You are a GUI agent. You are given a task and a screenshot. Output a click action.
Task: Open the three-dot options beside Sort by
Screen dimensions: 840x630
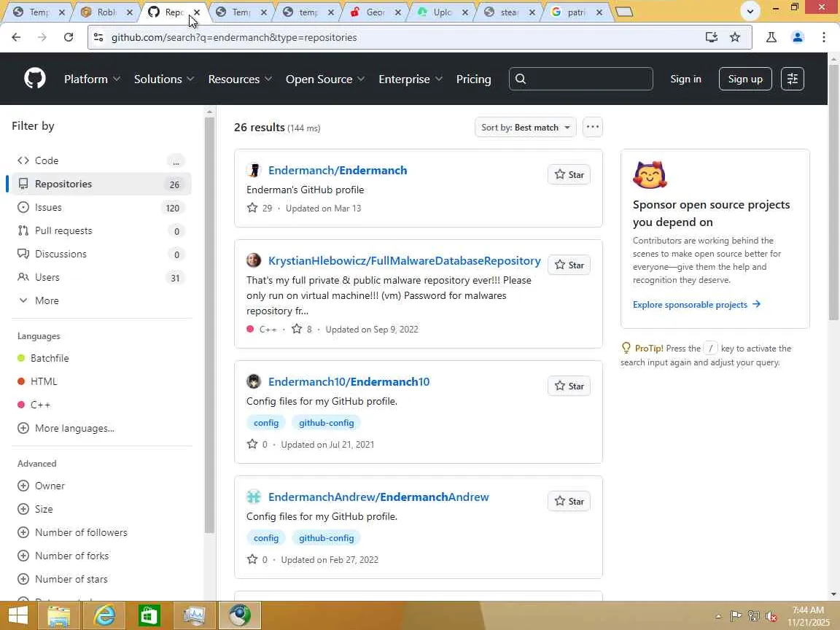click(x=593, y=127)
